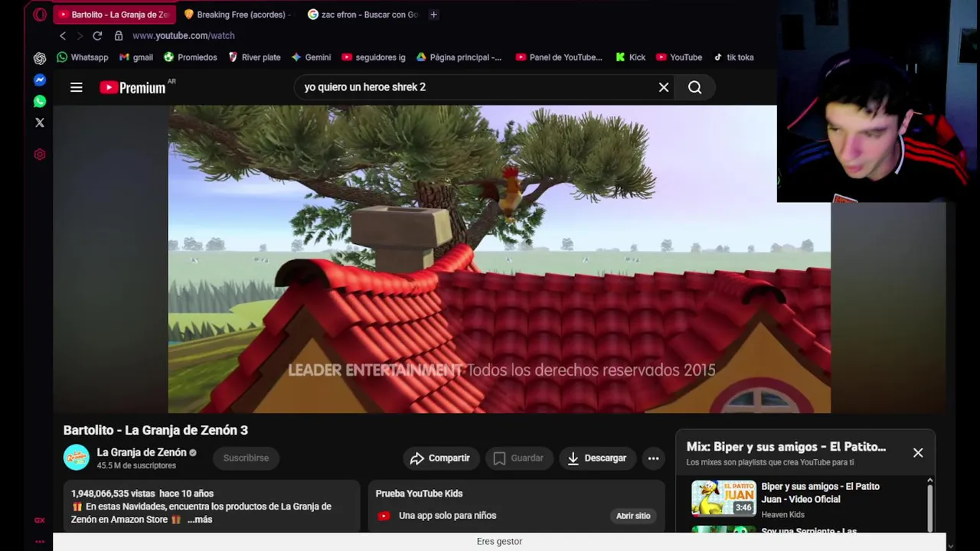Open the Opera menu logo

pos(40,15)
